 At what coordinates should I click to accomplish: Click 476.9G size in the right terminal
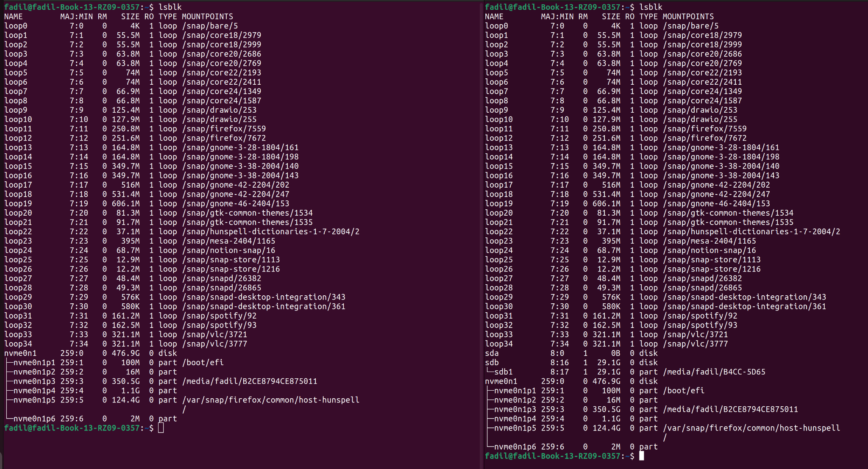click(606, 381)
